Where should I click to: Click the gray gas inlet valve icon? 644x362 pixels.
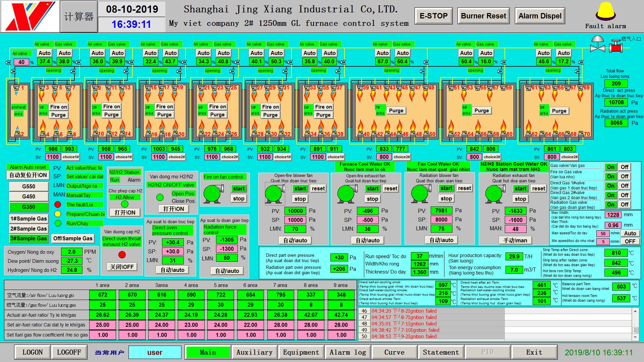point(597,44)
